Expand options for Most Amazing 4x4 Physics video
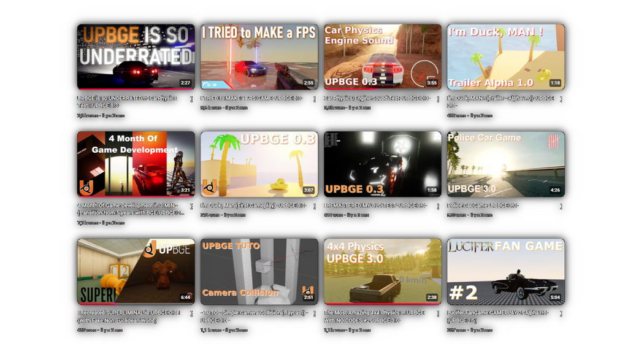 (438, 314)
